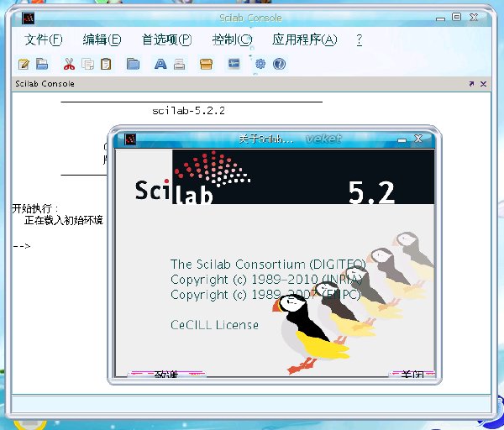504x430 pixels.
Task: Click the 开始执行 text in console
Action: coord(35,208)
